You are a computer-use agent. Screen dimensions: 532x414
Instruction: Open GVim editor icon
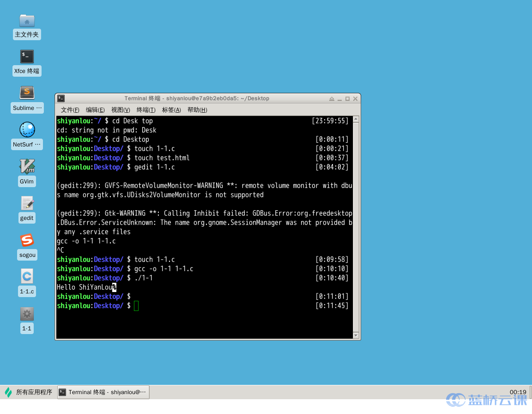[27, 166]
